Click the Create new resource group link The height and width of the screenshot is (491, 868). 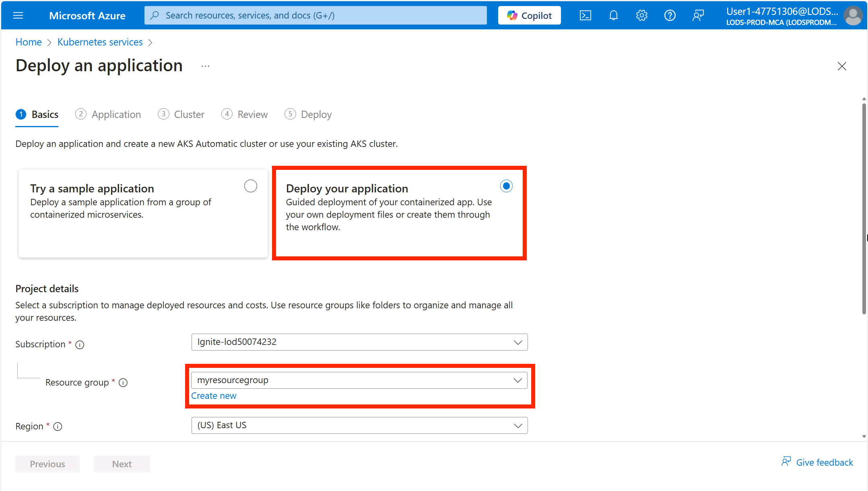coord(213,395)
